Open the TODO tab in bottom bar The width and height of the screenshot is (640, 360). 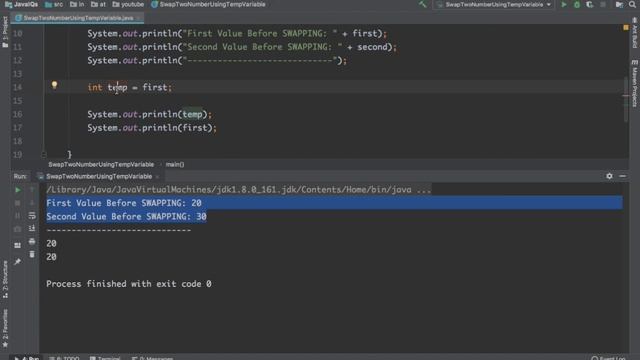pos(64,358)
